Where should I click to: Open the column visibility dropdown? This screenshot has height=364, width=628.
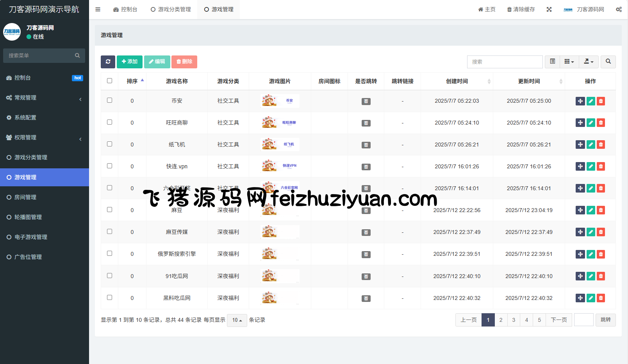tap(569, 62)
